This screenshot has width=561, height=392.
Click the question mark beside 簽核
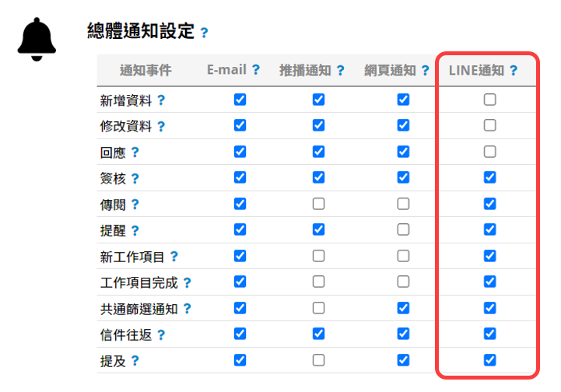[x=135, y=178]
